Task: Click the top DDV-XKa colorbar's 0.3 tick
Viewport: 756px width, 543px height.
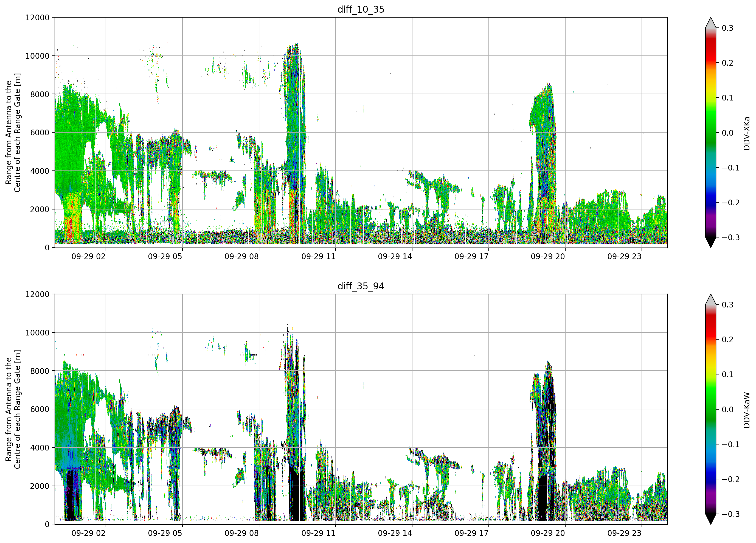Action: (728, 28)
